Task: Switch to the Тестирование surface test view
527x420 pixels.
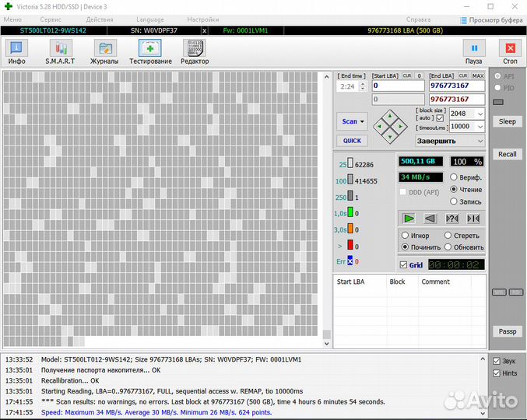Action: 150,51
